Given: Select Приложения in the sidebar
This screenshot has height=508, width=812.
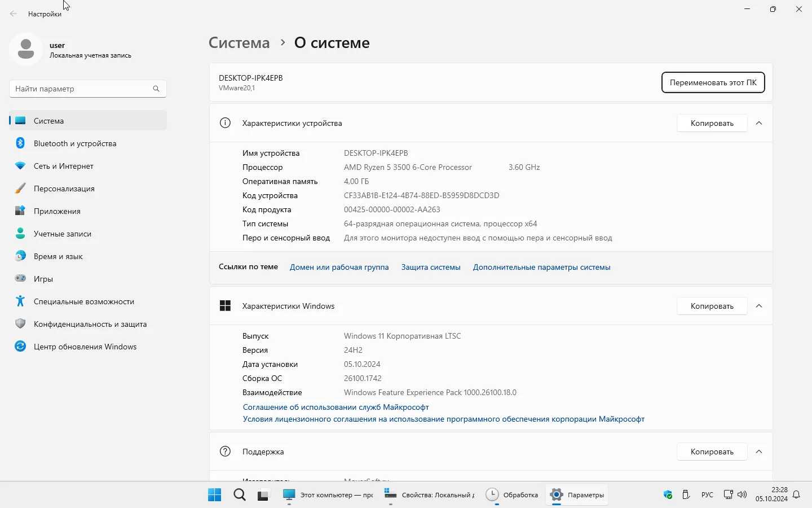Looking at the screenshot, I should pos(57,211).
